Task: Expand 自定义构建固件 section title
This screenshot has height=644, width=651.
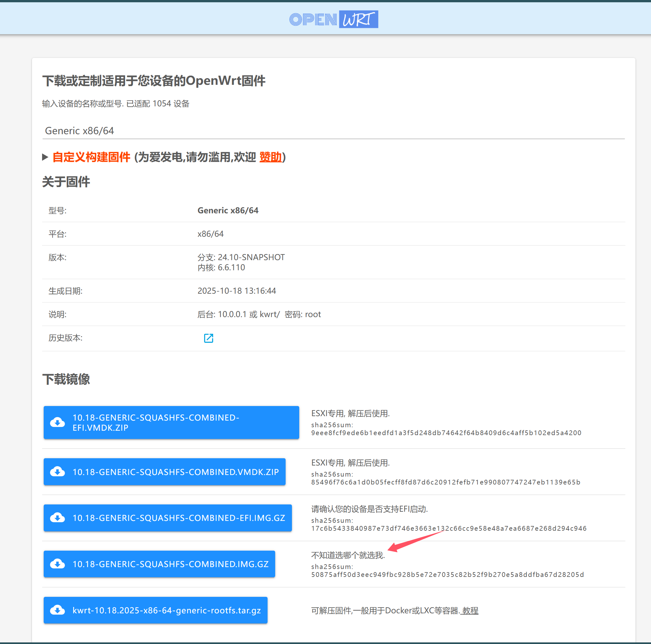Action: coord(91,157)
